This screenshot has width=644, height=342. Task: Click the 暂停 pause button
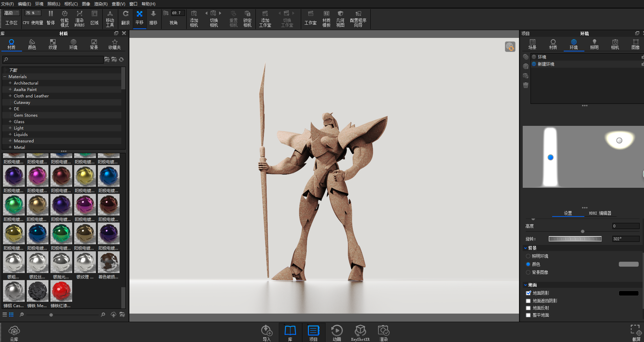[50, 19]
